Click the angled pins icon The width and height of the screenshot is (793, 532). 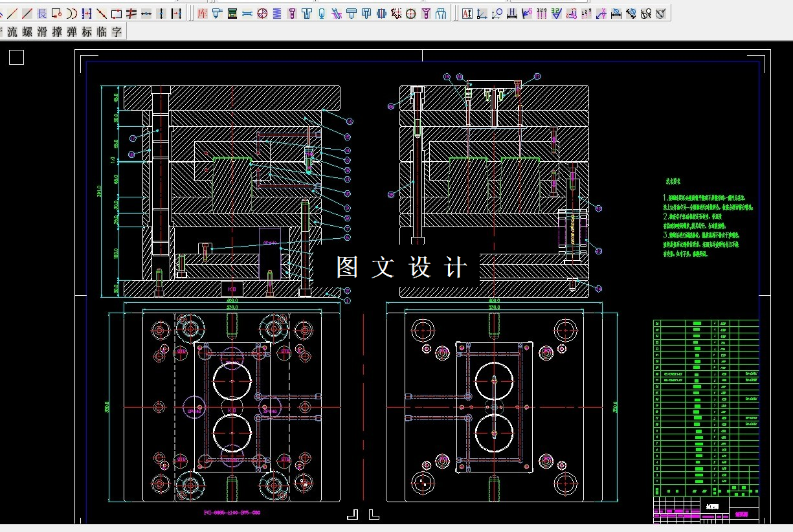337,13
